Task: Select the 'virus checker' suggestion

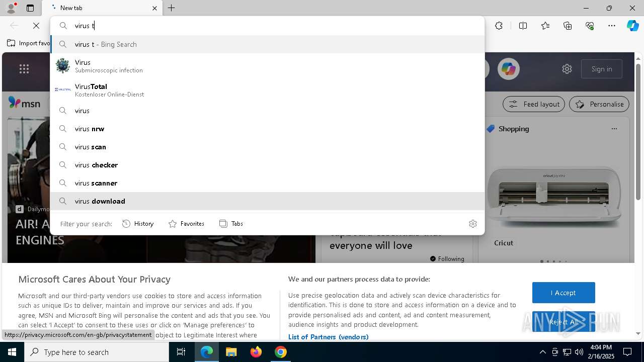Action: coord(267,165)
